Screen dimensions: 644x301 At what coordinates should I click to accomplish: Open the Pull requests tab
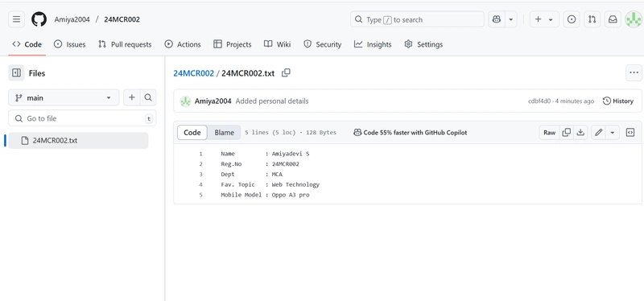[x=125, y=44]
